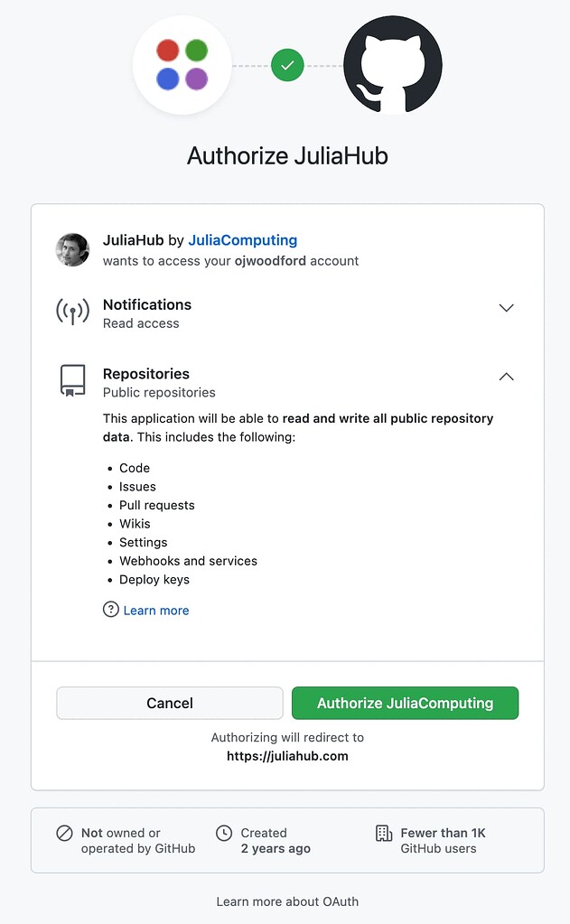Click the clock icon beside Created
The height and width of the screenshot is (924, 570).
click(x=223, y=833)
